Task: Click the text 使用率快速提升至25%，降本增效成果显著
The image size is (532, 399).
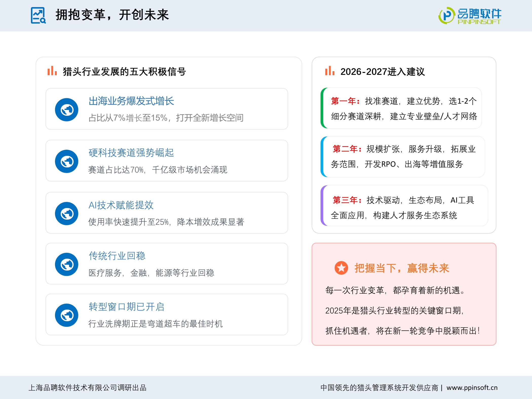Action: point(166,222)
